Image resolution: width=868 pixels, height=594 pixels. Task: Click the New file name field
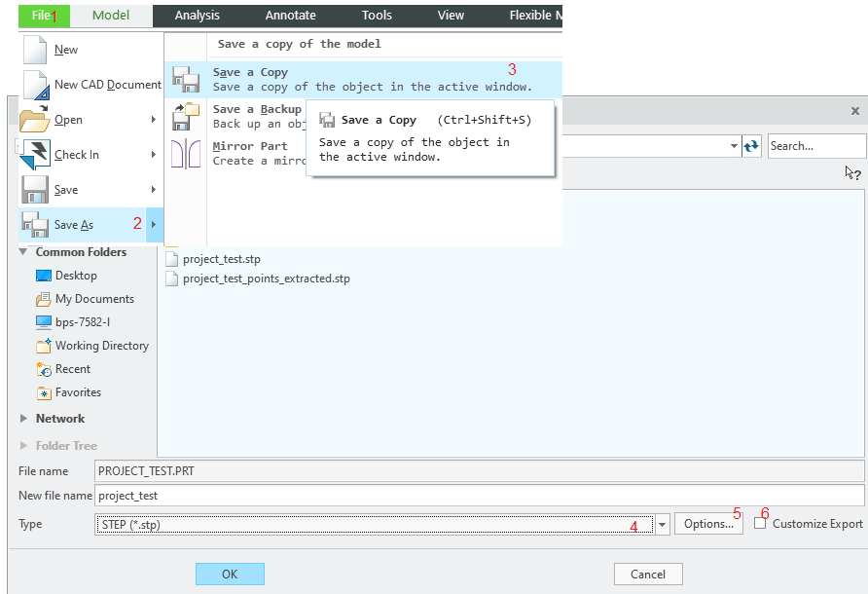[x=292, y=496]
